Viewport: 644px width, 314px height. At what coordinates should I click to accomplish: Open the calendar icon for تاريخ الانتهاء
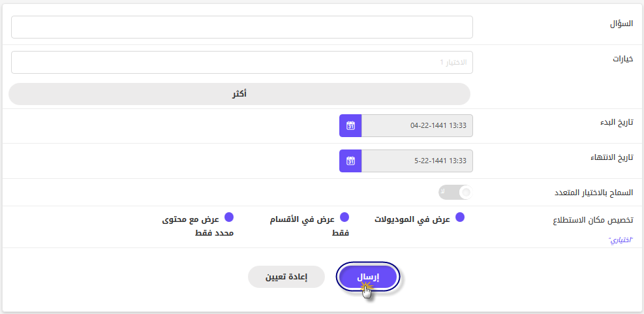350,161
